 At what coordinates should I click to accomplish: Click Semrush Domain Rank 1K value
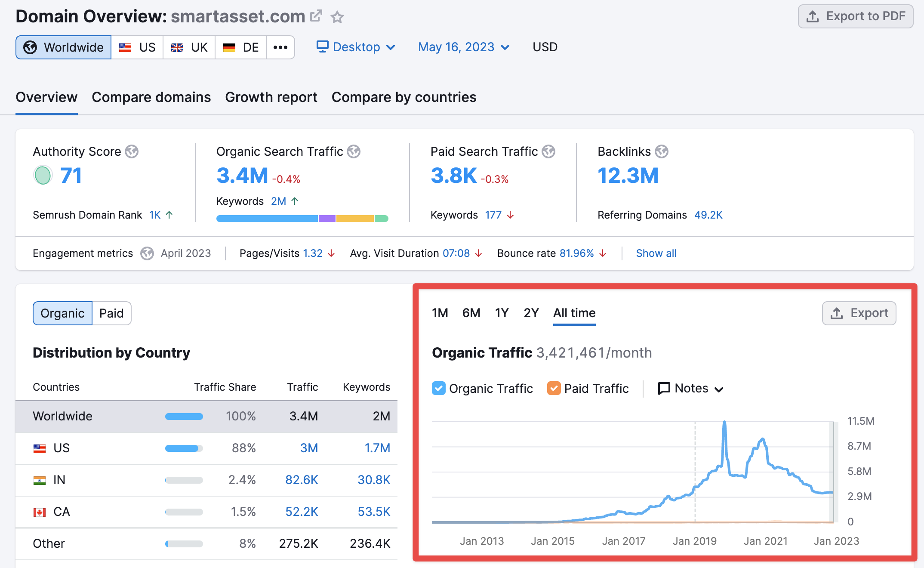coord(155,215)
